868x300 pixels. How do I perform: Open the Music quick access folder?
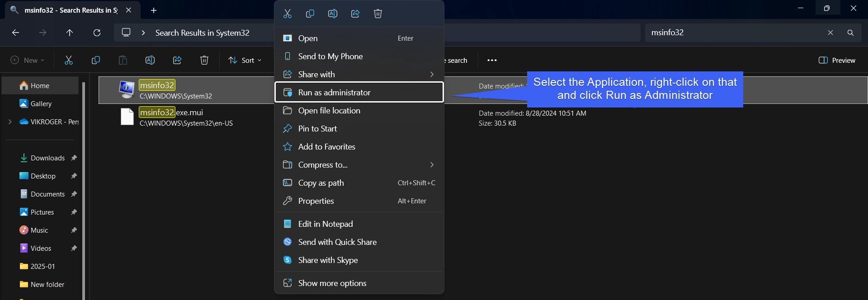(x=34, y=230)
